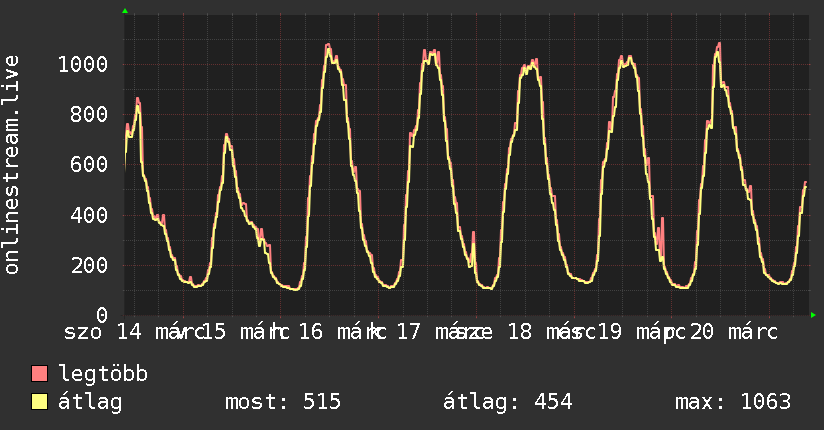Click the 600 y-axis label
The image size is (824, 430).
tap(89, 165)
